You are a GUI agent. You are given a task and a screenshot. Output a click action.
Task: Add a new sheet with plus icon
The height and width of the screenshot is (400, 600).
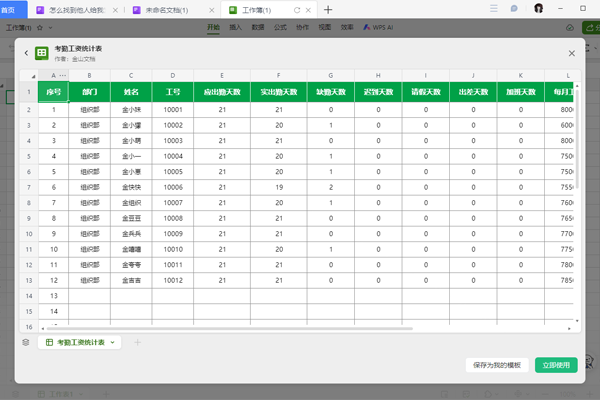[137, 342]
